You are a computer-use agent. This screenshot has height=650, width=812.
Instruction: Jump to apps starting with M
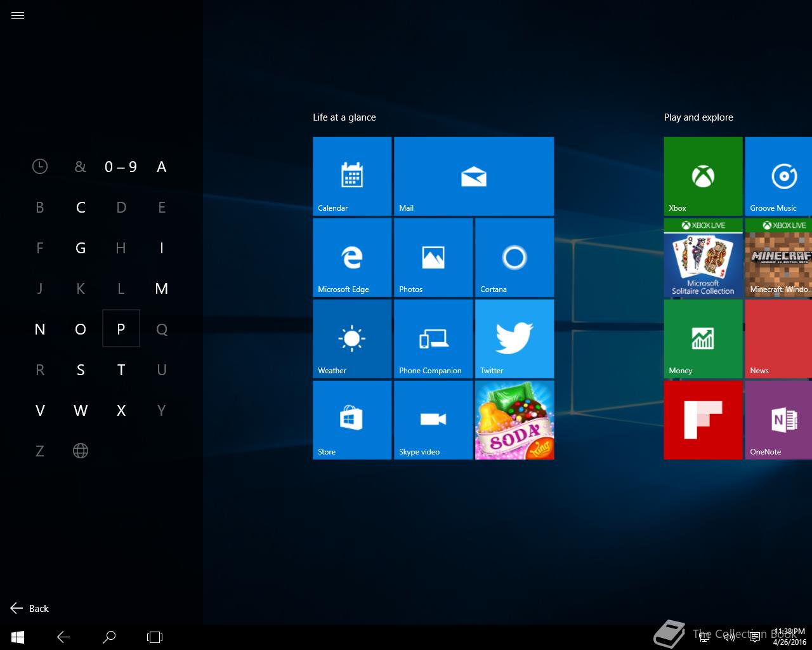click(x=162, y=289)
